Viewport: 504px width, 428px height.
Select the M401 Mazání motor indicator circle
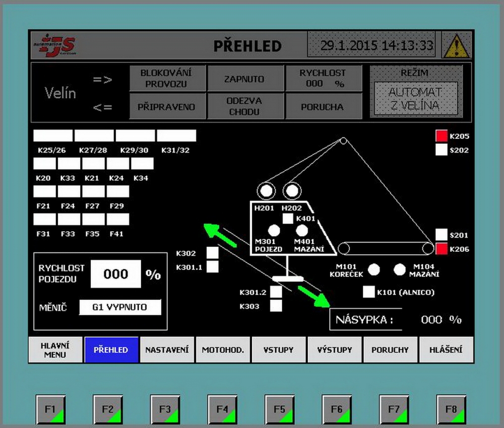click(x=302, y=231)
